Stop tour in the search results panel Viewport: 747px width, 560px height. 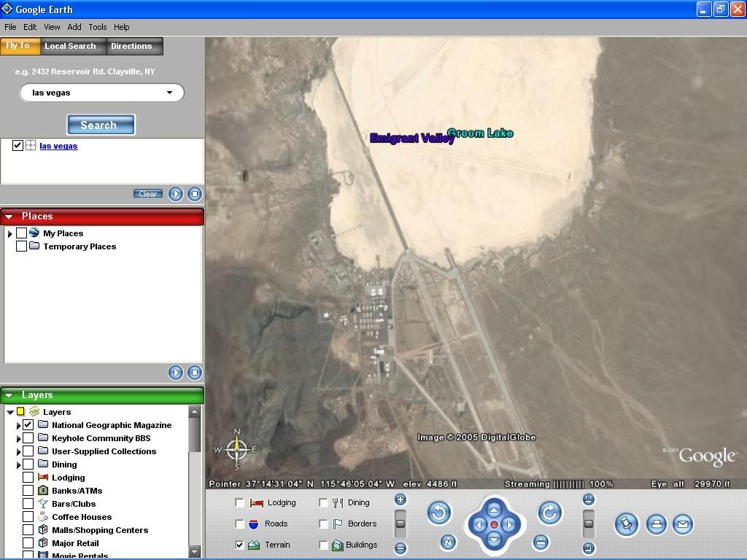click(x=194, y=194)
